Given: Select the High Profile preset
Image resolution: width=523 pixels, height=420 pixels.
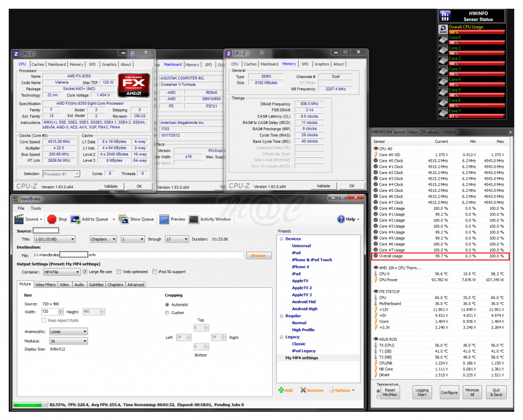Looking at the screenshot, I should click(x=304, y=329).
